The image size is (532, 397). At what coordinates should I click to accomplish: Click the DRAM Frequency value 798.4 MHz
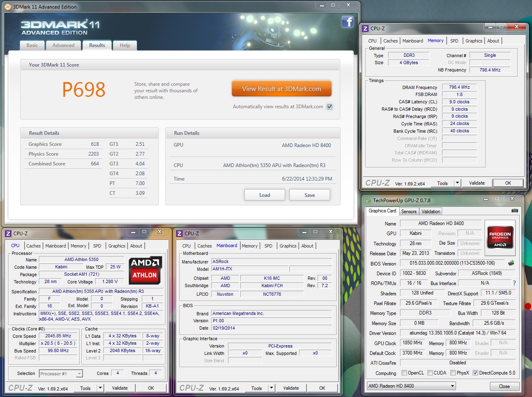459,87
